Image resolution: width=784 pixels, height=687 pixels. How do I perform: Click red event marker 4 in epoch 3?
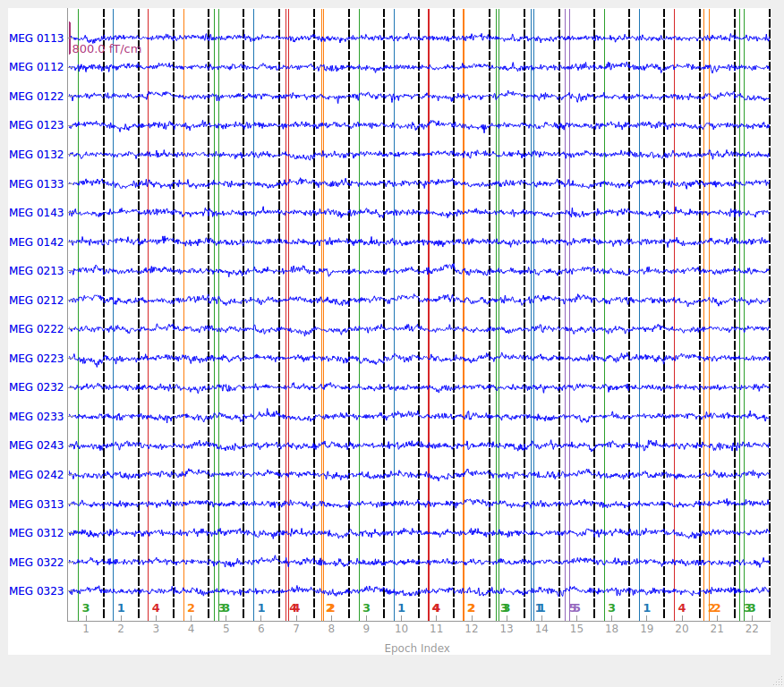pyautogui.click(x=156, y=608)
